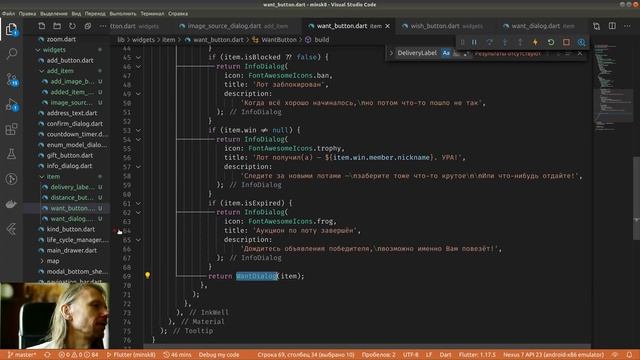Screen dimensions: 640x360
Task: Fold code at line 45
Action: (138, 58)
